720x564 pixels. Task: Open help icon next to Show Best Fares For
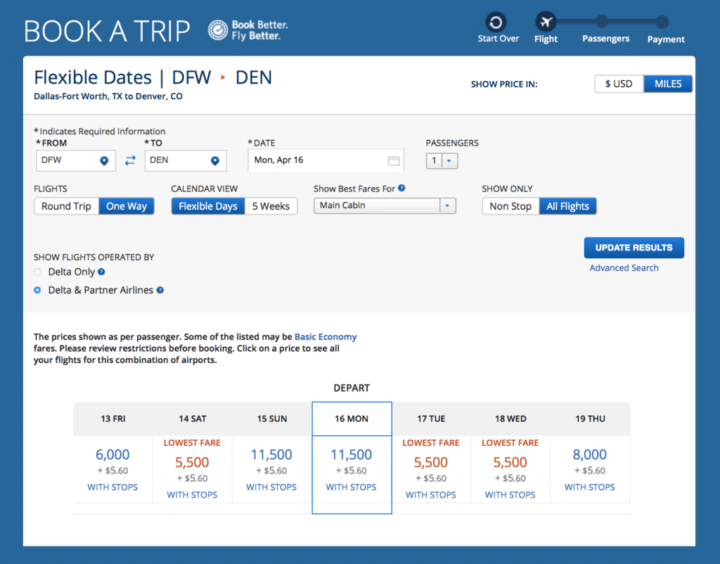click(402, 188)
